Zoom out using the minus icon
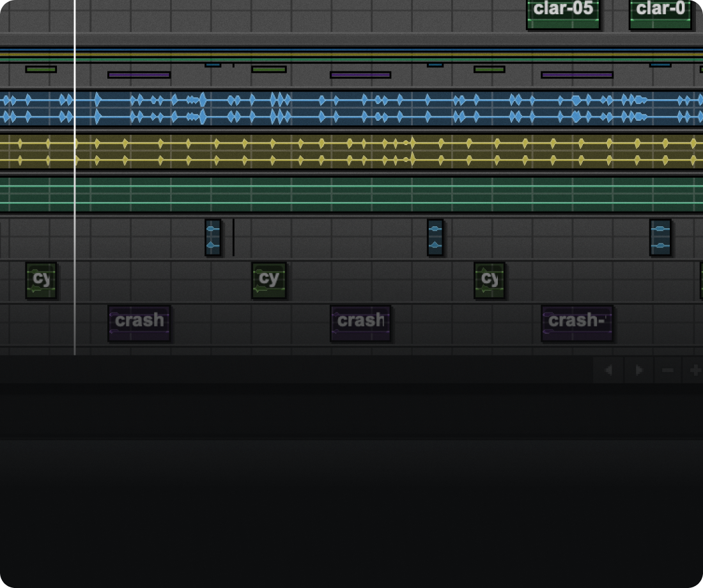 [667, 370]
